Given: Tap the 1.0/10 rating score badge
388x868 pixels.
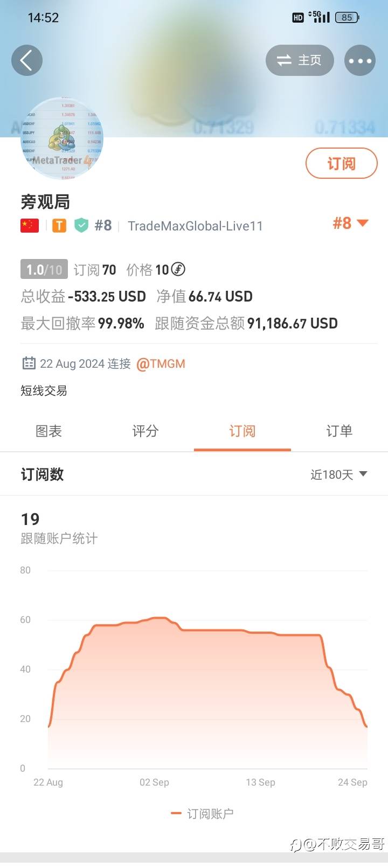Looking at the screenshot, I should pos(44,269).
